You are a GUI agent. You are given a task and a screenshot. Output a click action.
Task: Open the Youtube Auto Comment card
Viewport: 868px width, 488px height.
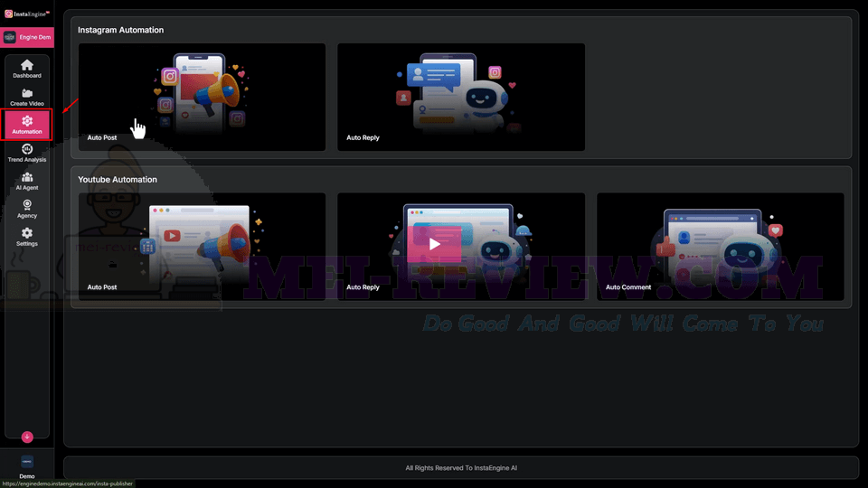tap(721, 247)
